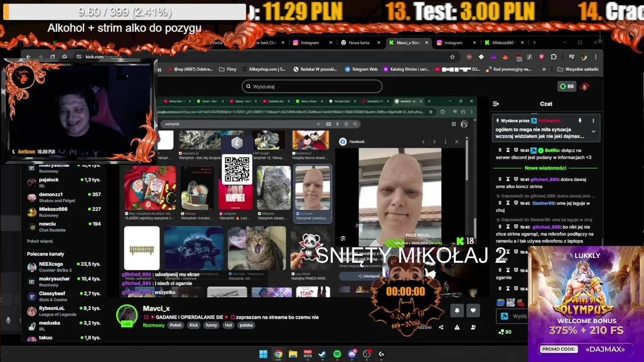Open the channel points balance showing 80
Screen dimensions: 644x362
coord(505,332)
